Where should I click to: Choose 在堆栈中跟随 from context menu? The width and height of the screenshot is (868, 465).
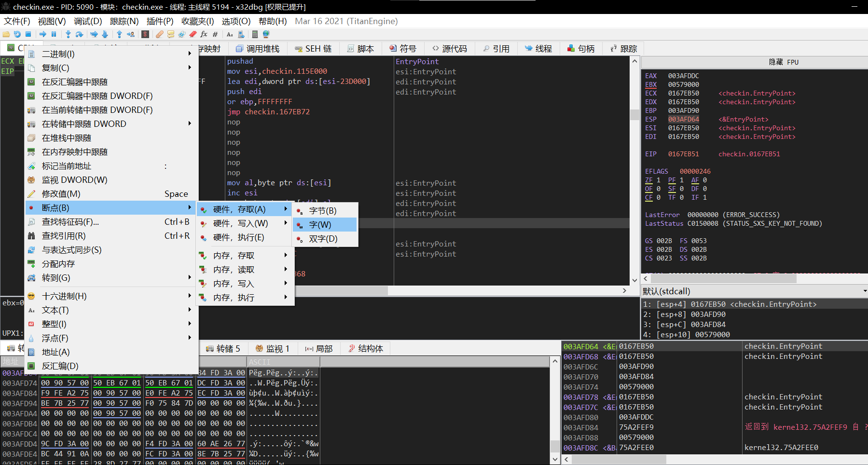tap(111, 137)
